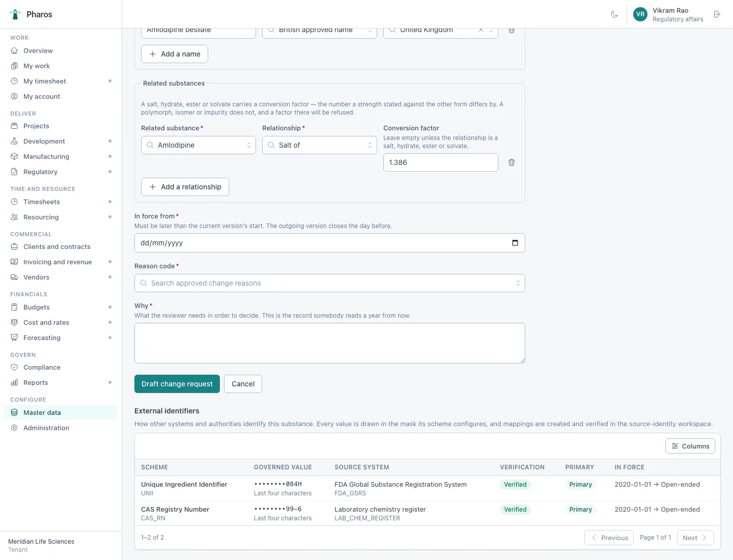Open the date picker calendar icon
Image resolution: width=733 pixels, height=560 pixels.
515,243
